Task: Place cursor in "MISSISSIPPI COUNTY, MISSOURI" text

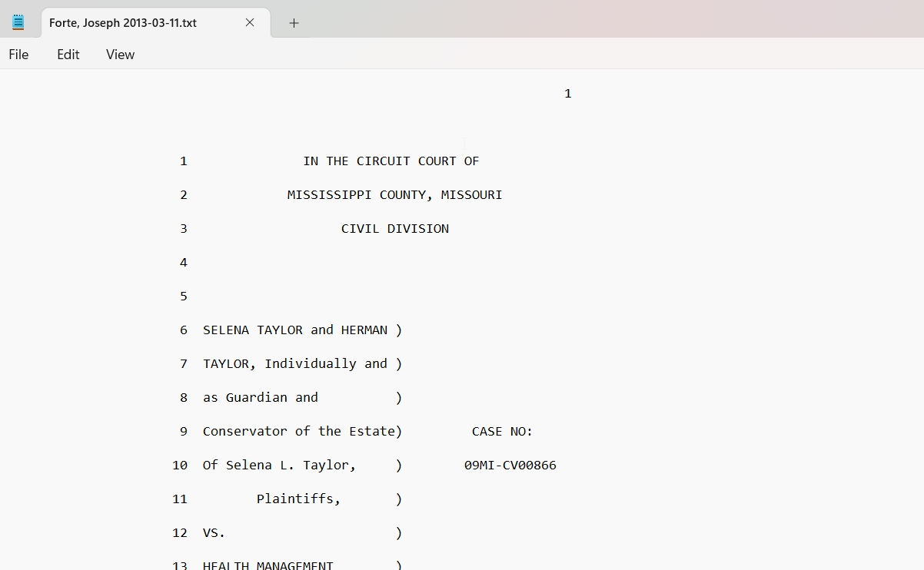Action: pyautogui.click(x=394, y=195)
